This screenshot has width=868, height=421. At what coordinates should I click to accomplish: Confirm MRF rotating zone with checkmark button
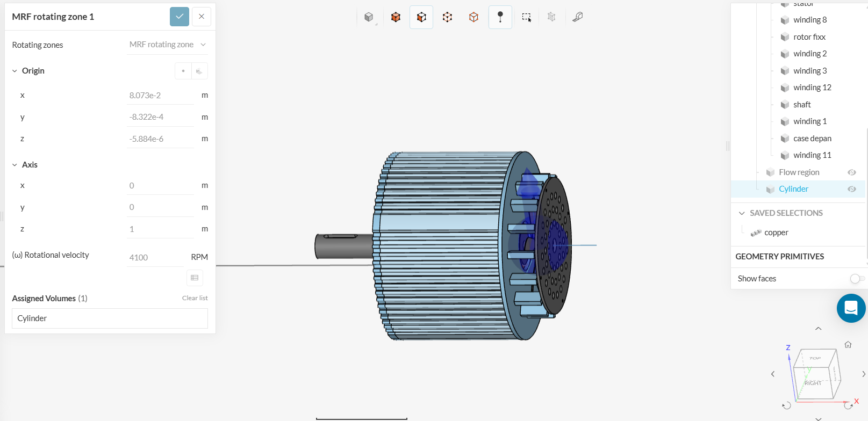pos(180,17)
